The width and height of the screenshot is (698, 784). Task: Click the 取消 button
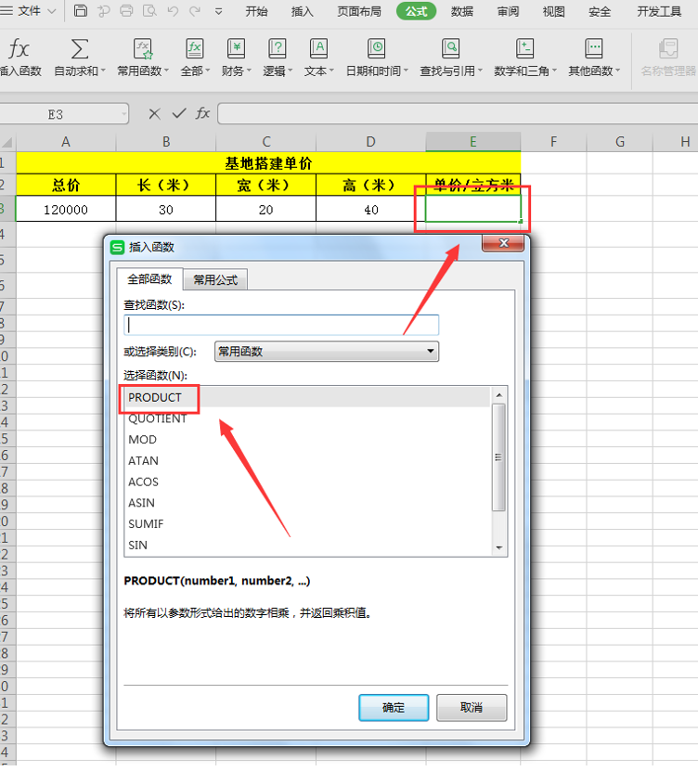472,708
